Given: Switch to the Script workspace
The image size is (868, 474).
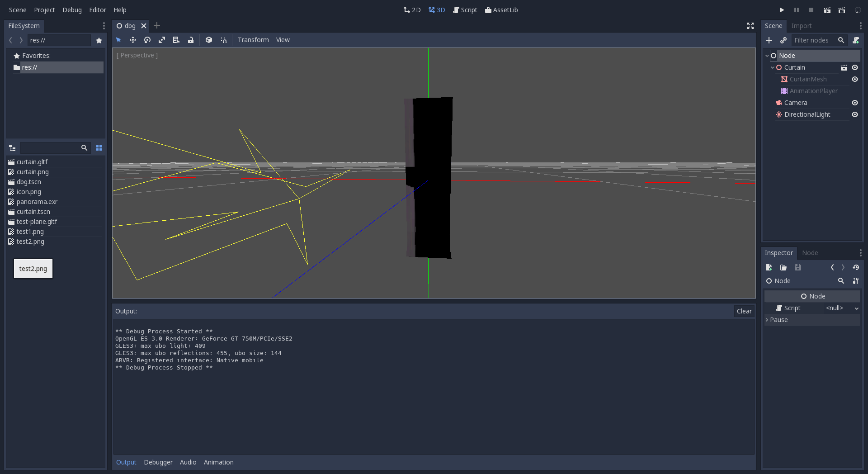Looking at the screenshot, I should click(465, 10).
